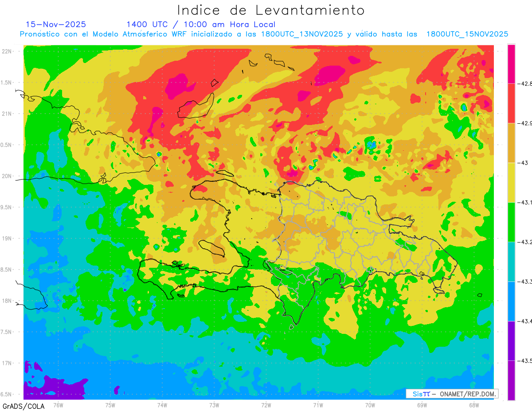Click the -43.4 colorbar label
This screenshot has width=532, height=411.
click(x=524, y=321)
